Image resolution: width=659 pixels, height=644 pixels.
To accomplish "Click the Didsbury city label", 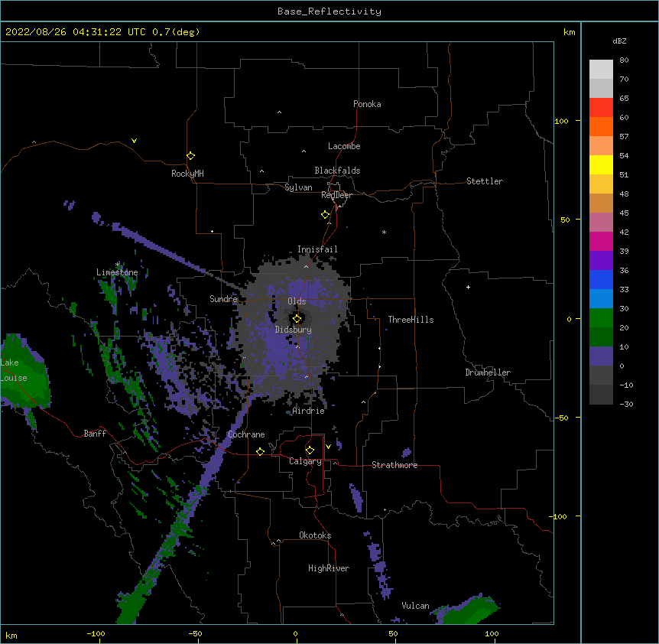I will 294,330.
